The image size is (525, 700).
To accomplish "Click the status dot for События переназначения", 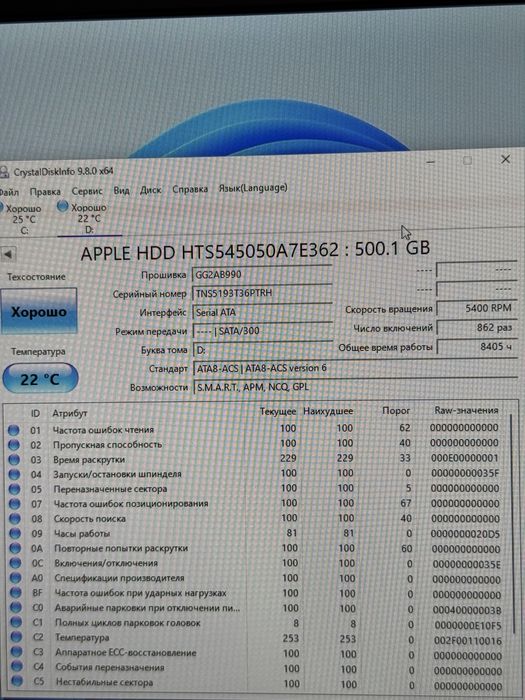I will (17, 667).
